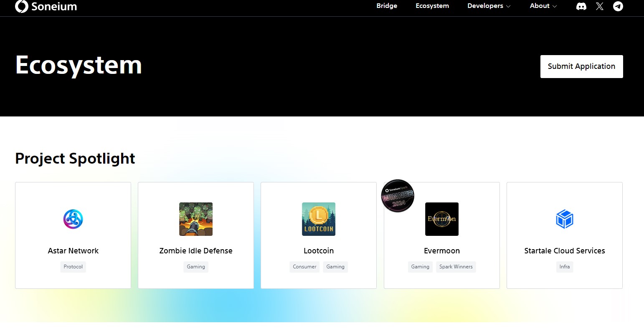Screen dimensions: 644x331
Task: Select the Astar Network logo icon
Action: 73,219
